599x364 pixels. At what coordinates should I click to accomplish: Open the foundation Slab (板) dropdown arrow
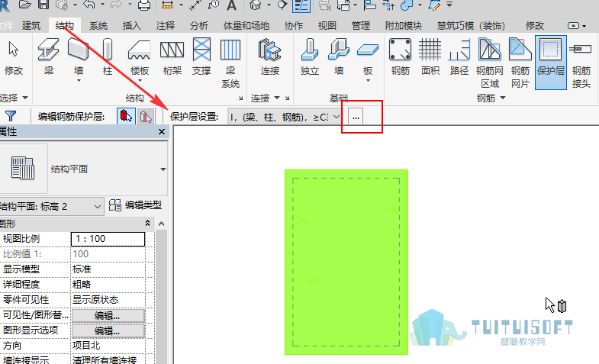pos(368,81)
